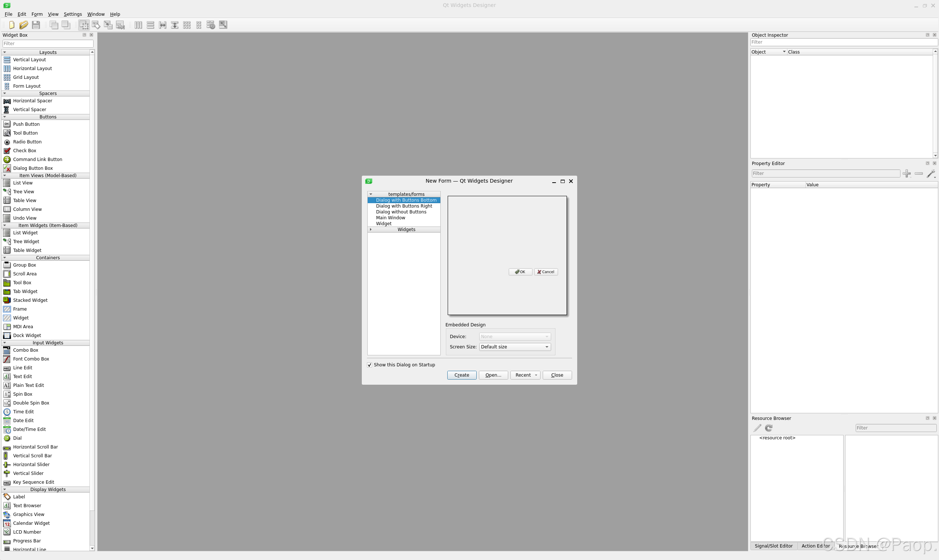Click the Adjust Size toolbar icon
Viewport: 939px width, 560px height.
pyautogui.click(x=223, y=25)
